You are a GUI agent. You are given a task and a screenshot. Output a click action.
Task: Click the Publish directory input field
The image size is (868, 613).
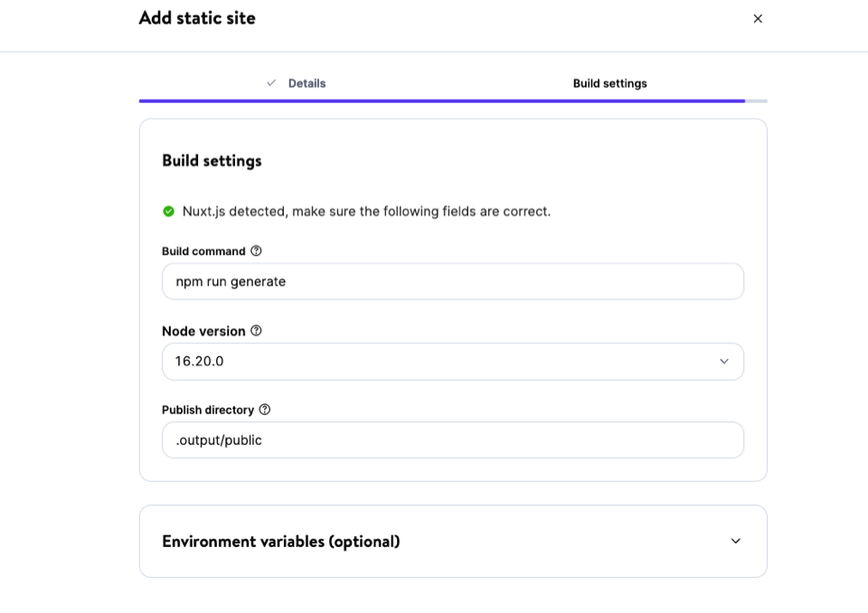pos(452,440)
